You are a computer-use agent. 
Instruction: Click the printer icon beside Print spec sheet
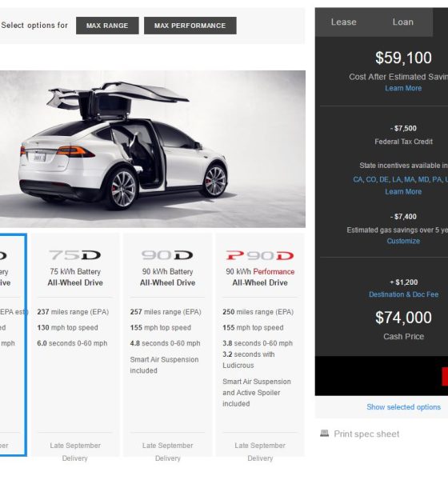[x=324, y=433]
